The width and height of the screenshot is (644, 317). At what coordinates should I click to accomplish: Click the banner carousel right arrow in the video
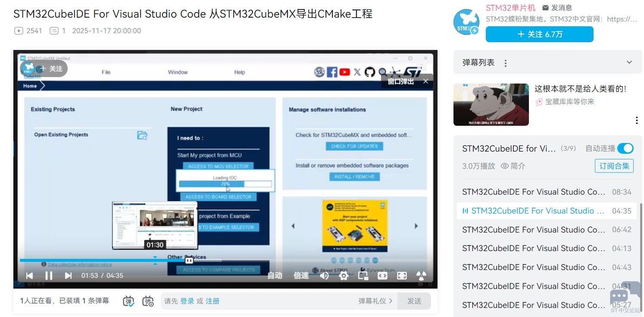416,226
